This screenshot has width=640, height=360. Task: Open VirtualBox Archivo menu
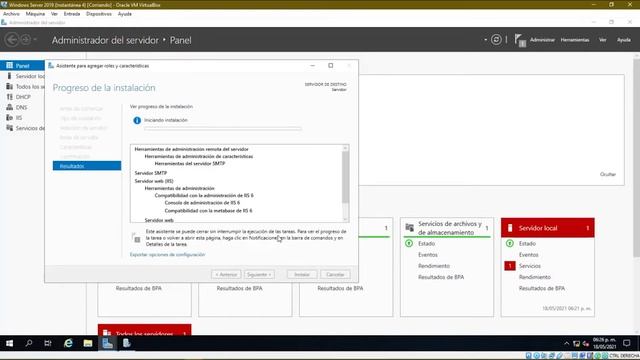click(x=11, y=14)
